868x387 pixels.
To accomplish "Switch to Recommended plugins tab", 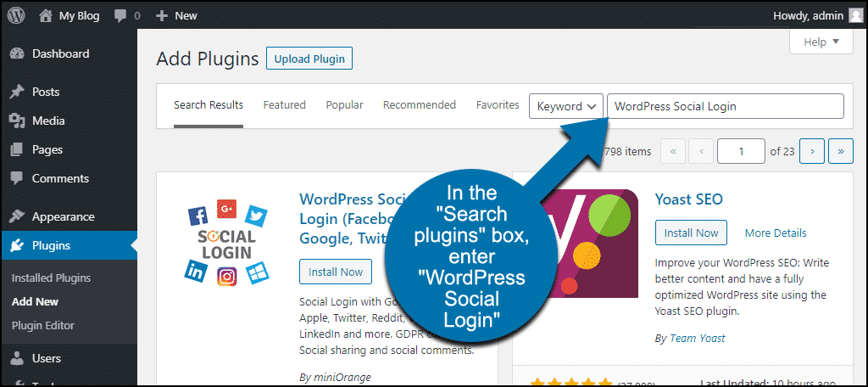I will 419,104.
